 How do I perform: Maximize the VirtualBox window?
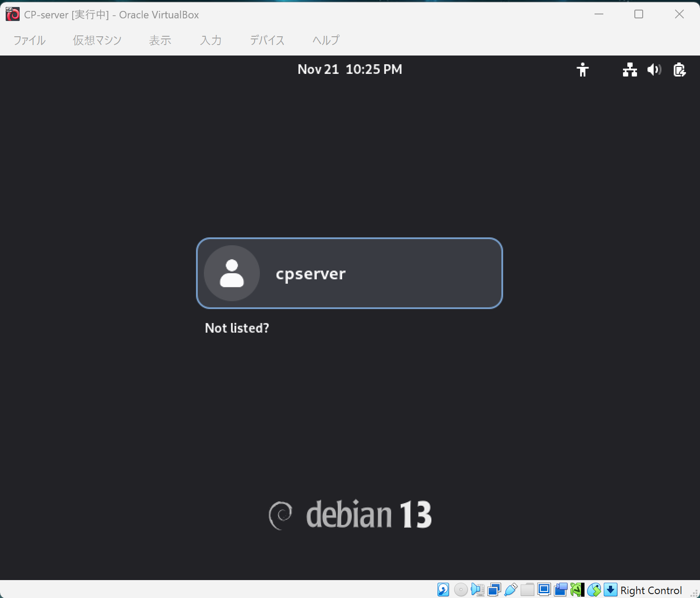(639, 14)
